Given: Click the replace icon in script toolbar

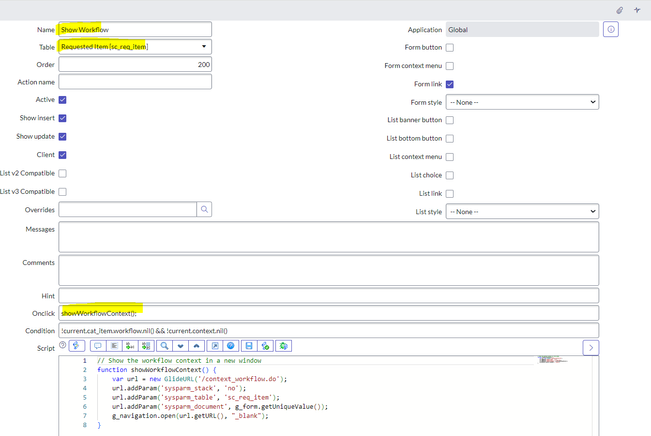Looking at the screenshot, I should 130,346.
